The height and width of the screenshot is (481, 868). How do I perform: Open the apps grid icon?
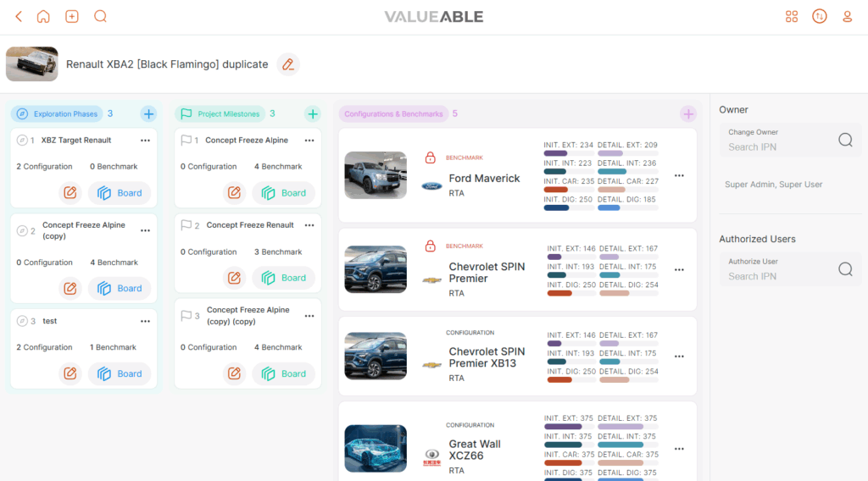pos(792,17)
